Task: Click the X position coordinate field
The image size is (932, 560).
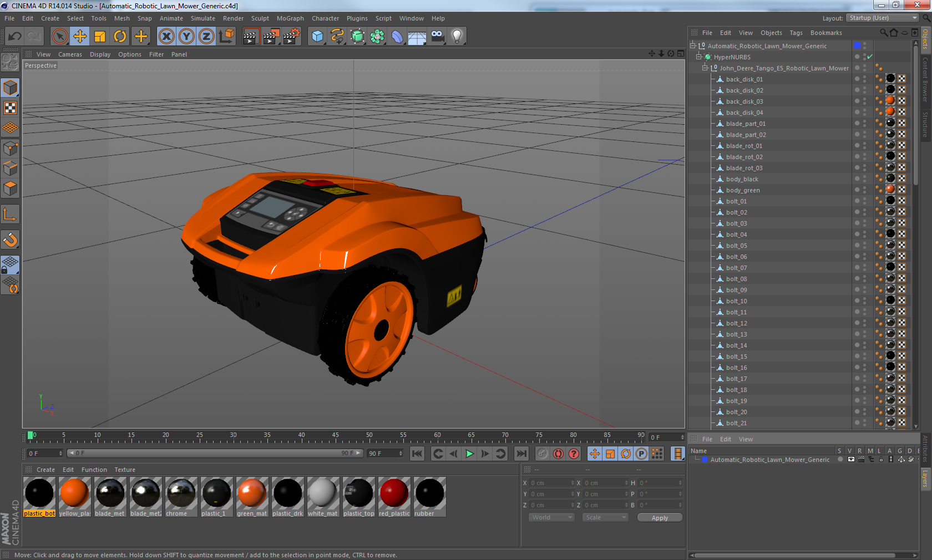Action: [553, 483]
